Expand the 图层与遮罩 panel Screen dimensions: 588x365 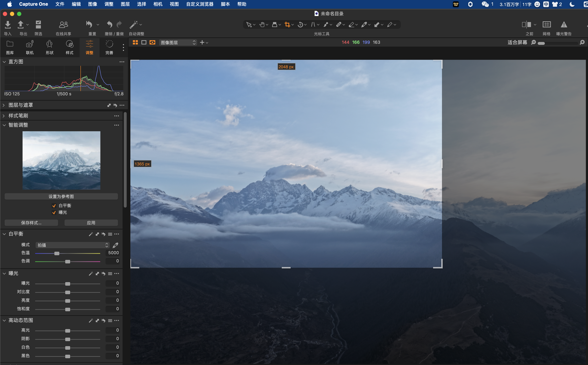[x=4, y=105]
